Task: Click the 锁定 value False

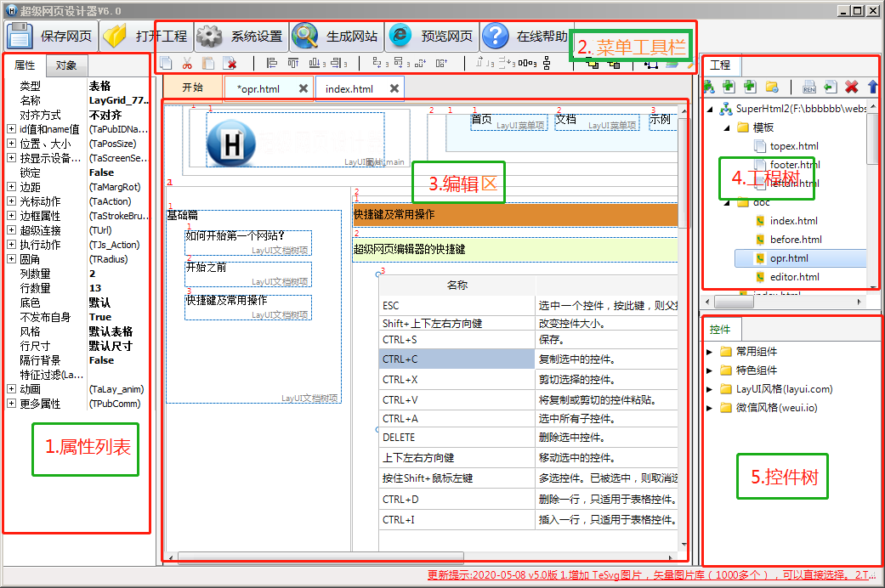Action: tap(102, 172)
